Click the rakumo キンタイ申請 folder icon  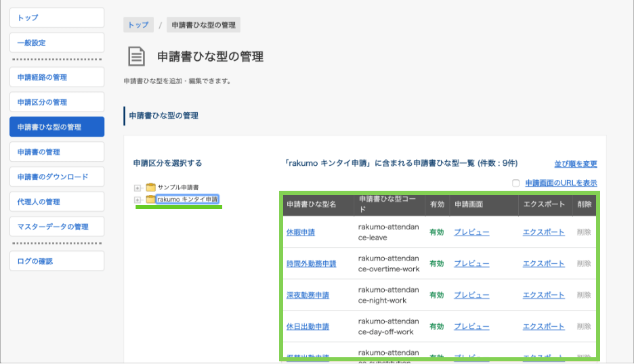coord(151,199)
